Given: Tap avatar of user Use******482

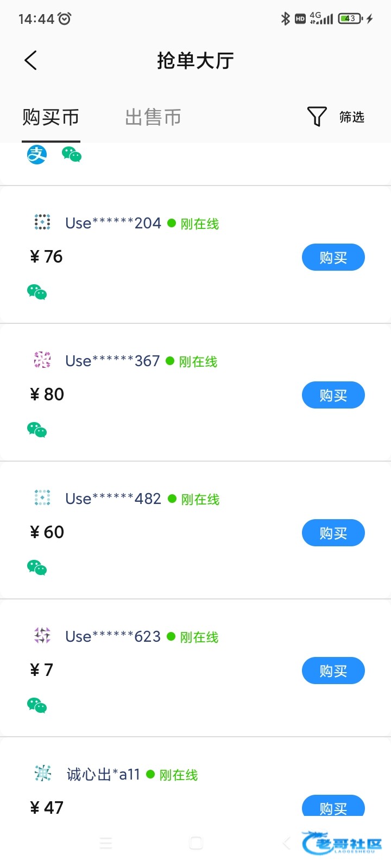Looking at the screenshot, I should click(42, 497).
